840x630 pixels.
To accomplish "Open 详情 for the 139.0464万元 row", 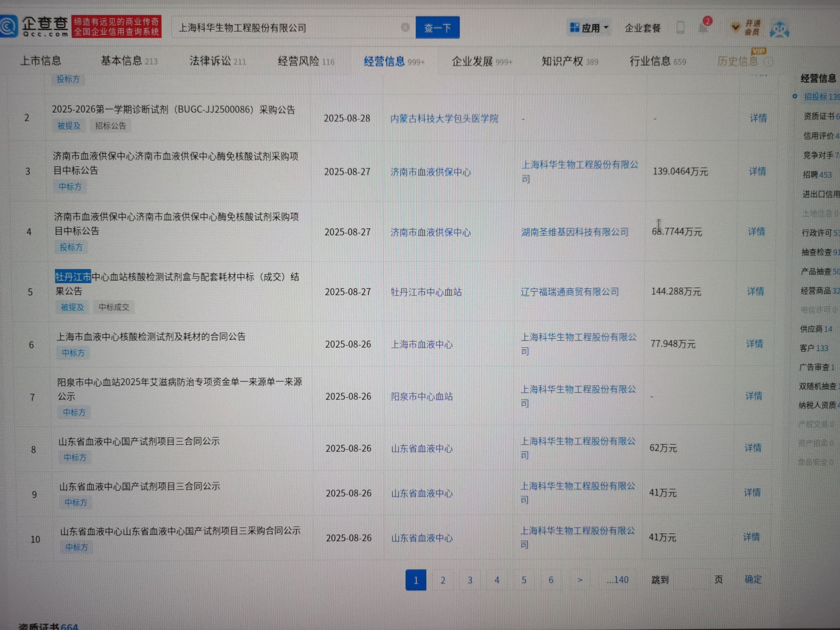I will (757, 171).
